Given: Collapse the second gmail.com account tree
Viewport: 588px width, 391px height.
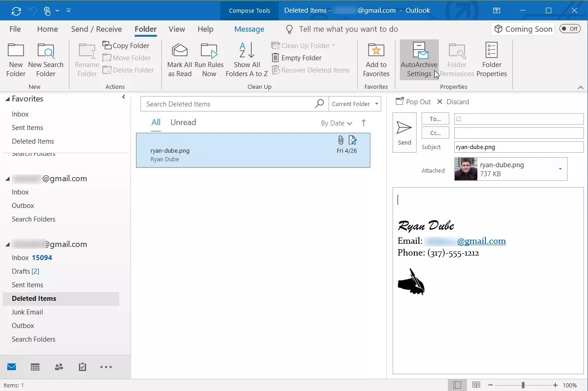Looking at the screenshot, I should click(7, 245).
